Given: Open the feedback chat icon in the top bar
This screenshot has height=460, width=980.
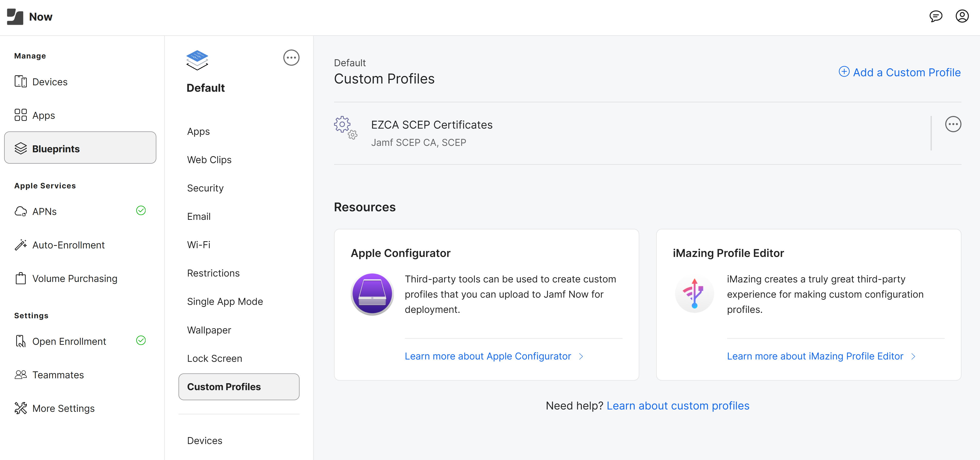Looking at the screenshot, I should (x=936, y=16).
